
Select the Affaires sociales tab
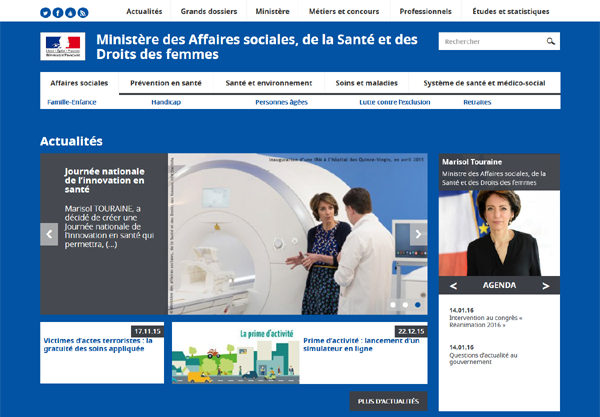(x=79, y=83)
